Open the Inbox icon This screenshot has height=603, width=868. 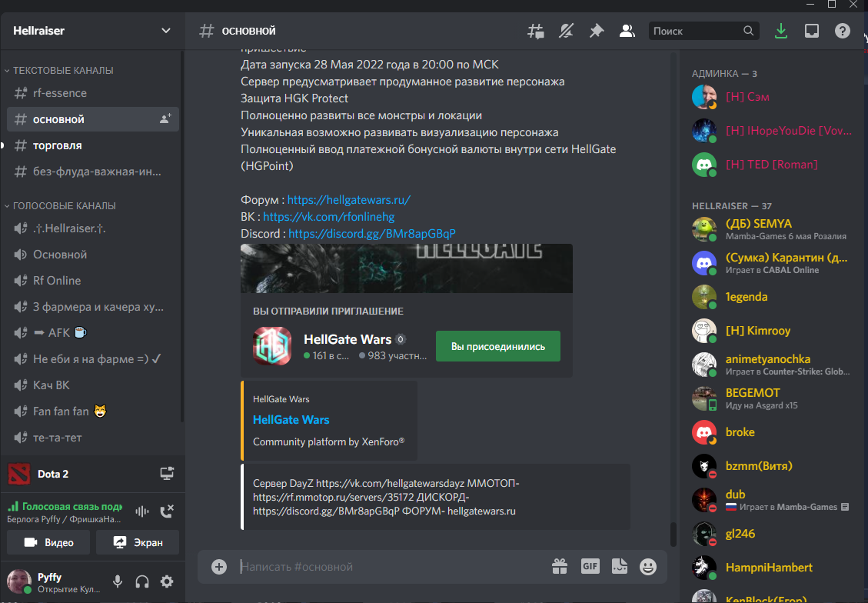812,31
